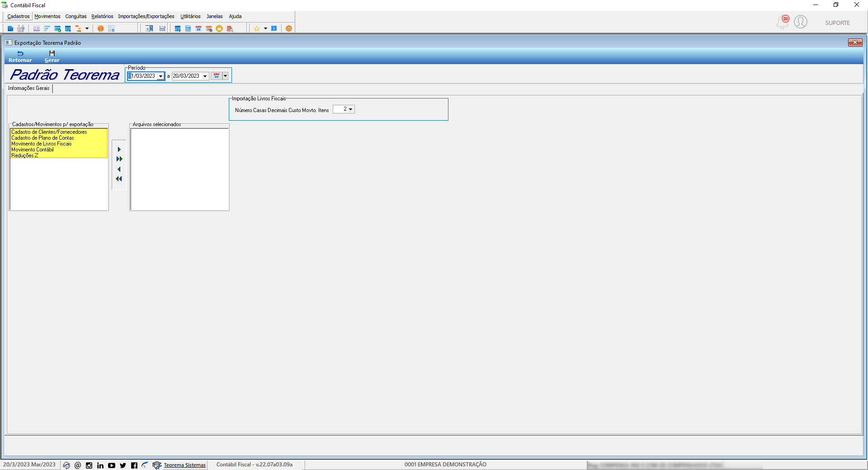Close the Exportação Teorema Padrão window
868x470 pixels.
click(x=855, y=42)
